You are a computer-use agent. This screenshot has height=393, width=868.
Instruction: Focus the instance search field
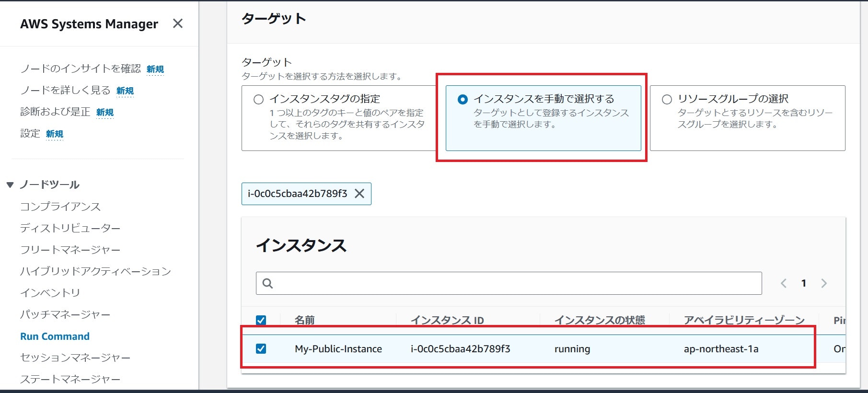tap(509, 283)
